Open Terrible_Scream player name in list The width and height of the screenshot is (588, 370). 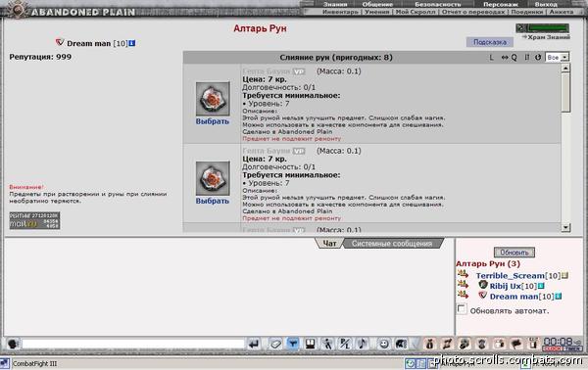(510, 276)
